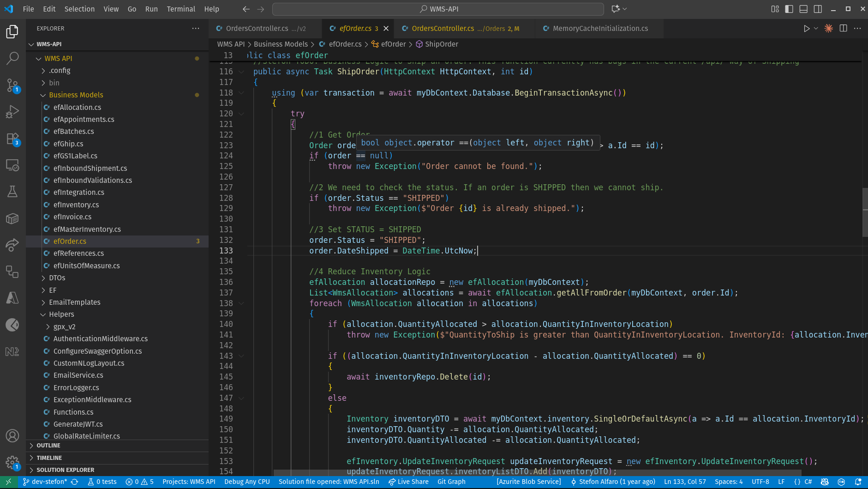Collapse the Business Models folder

point(76,95)
